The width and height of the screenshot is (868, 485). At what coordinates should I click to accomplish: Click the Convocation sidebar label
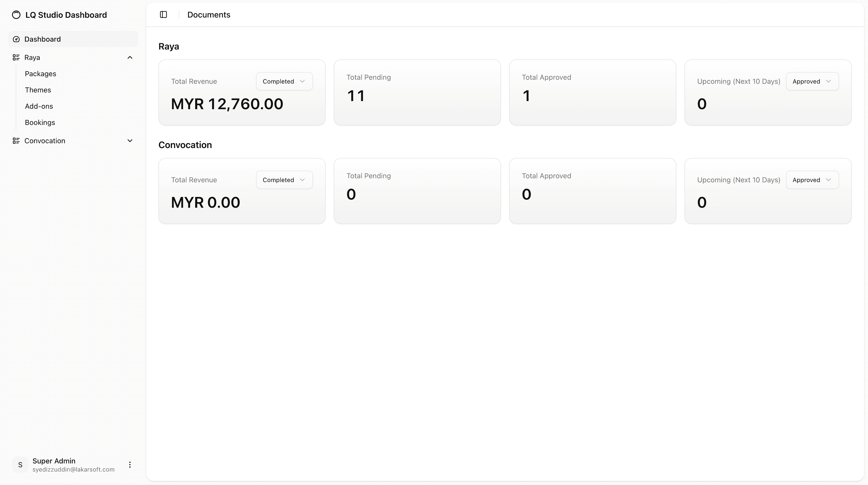(x=45, y=140)
